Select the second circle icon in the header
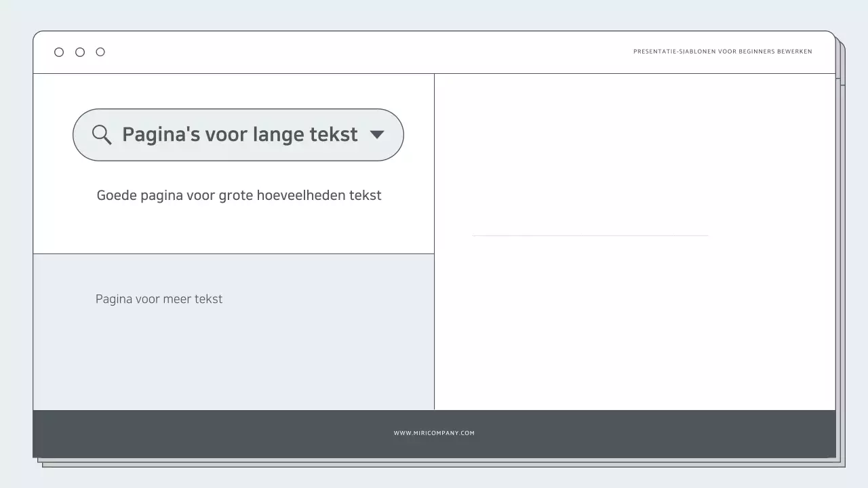This screenshot has height=488, width=868. 79,52
